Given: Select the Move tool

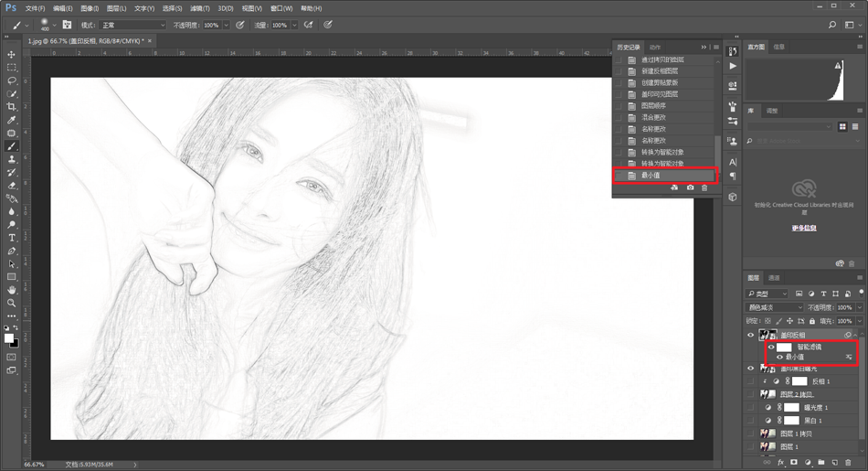Looking at the screenshot, I should pos(12,55).
